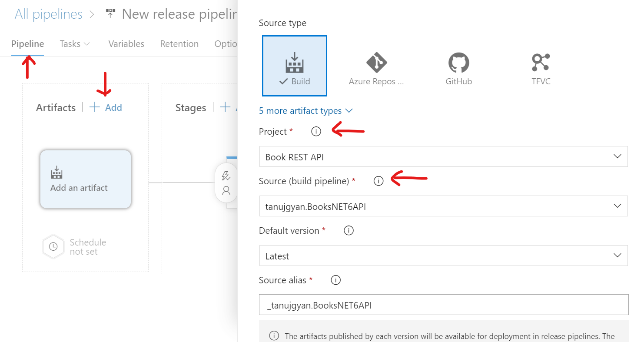Screen dimensions: 644x342
Task: Click the info icon beside Project
Action: pyautogui.click(x=316, y=130)
